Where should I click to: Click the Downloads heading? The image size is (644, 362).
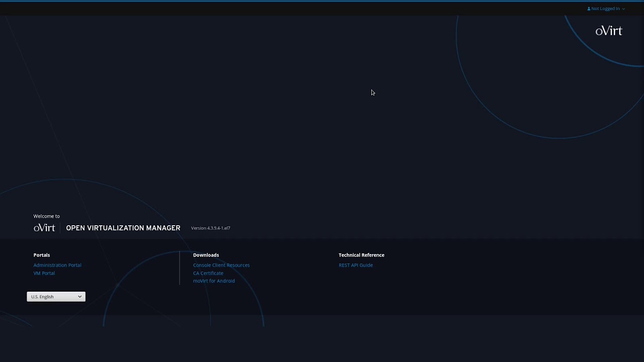(x=206, y=255)
